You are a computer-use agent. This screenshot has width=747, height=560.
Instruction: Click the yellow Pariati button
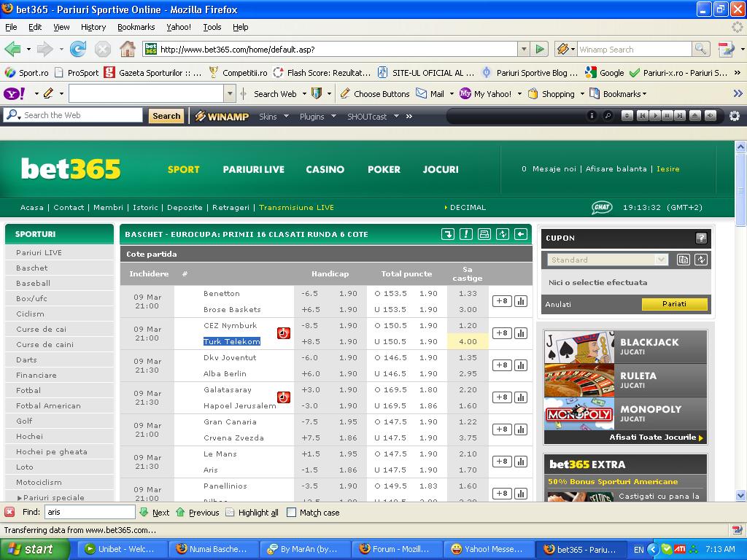(674, 304)
